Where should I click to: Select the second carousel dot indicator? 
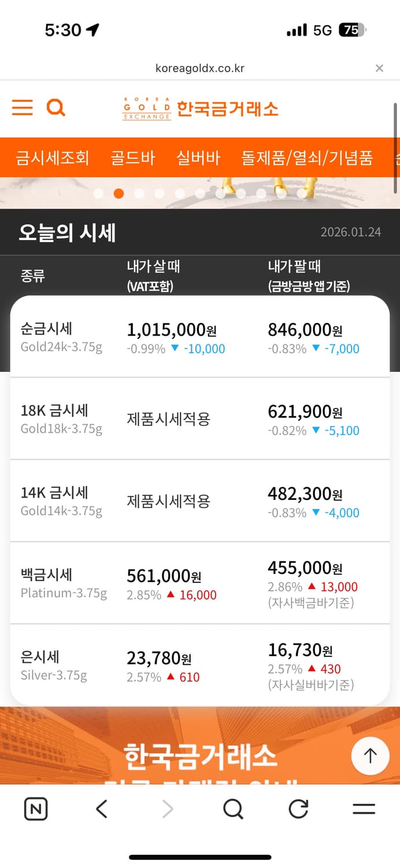(x=118, y=193)
